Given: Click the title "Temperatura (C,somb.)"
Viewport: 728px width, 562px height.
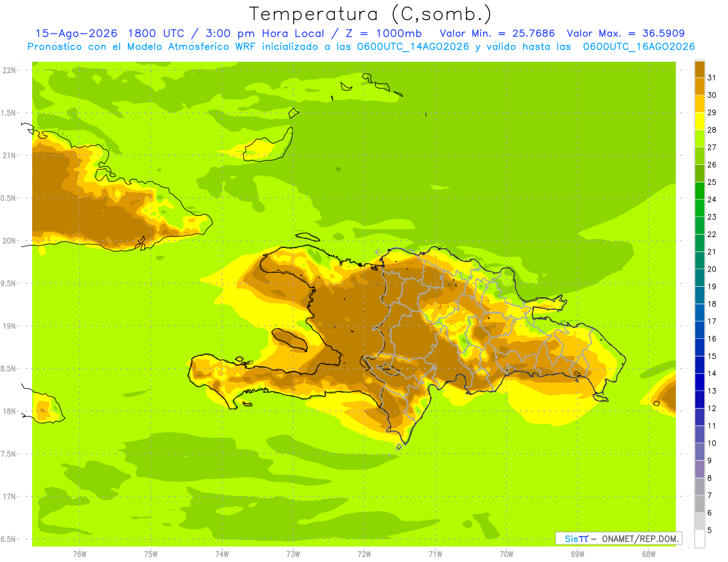Looking at the screenshot, I should coord(370,14).
